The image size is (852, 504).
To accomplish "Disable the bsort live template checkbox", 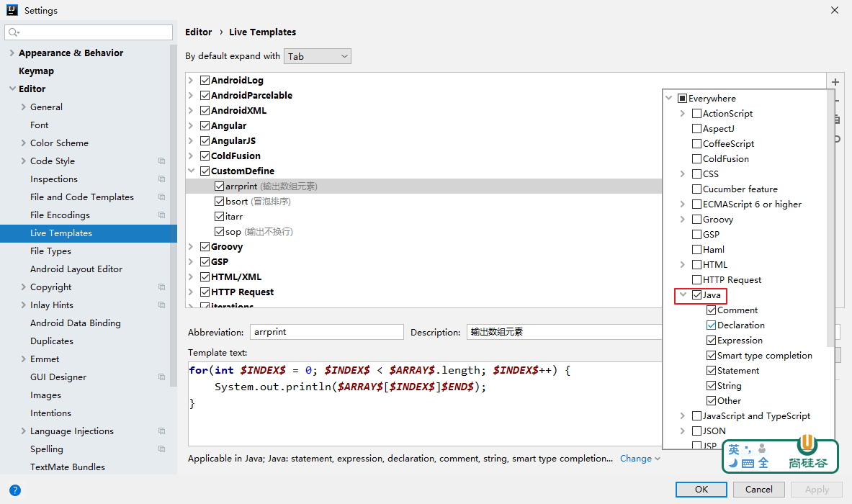I will (220, 202).
